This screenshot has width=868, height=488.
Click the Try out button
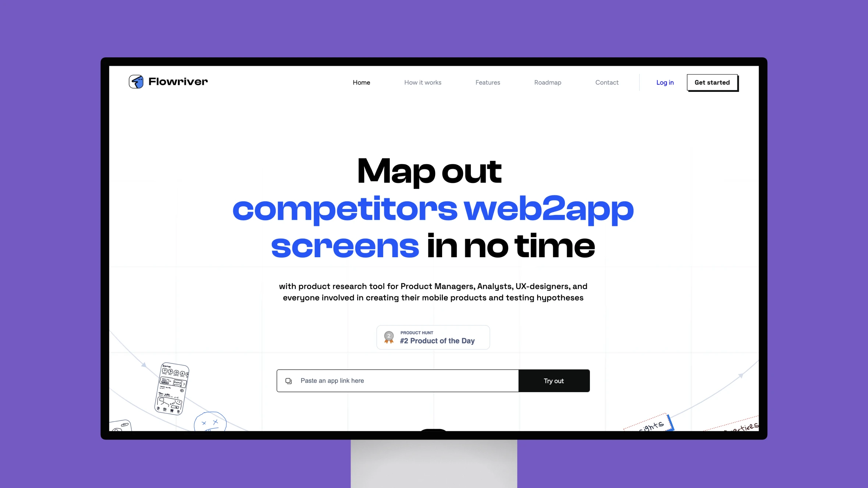[554, 381]
